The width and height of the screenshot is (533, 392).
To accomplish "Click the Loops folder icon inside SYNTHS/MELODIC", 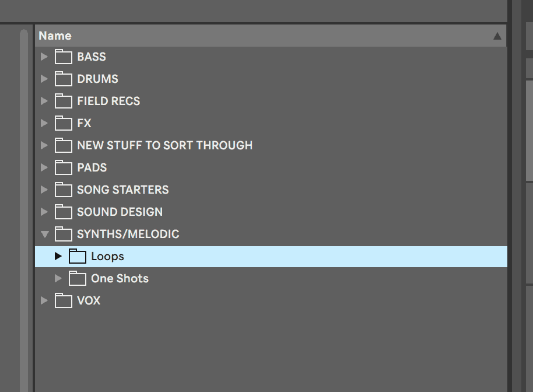I will tap(77, 256).
